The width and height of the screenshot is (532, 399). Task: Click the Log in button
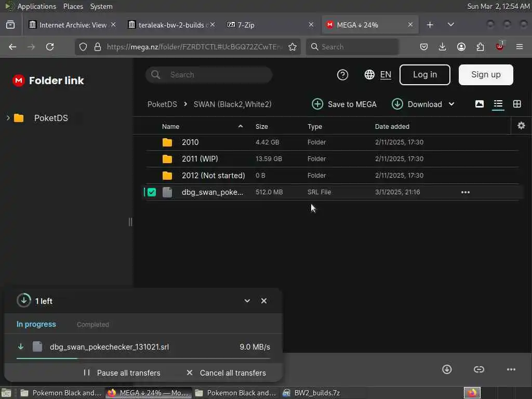(x=425, y=75)
